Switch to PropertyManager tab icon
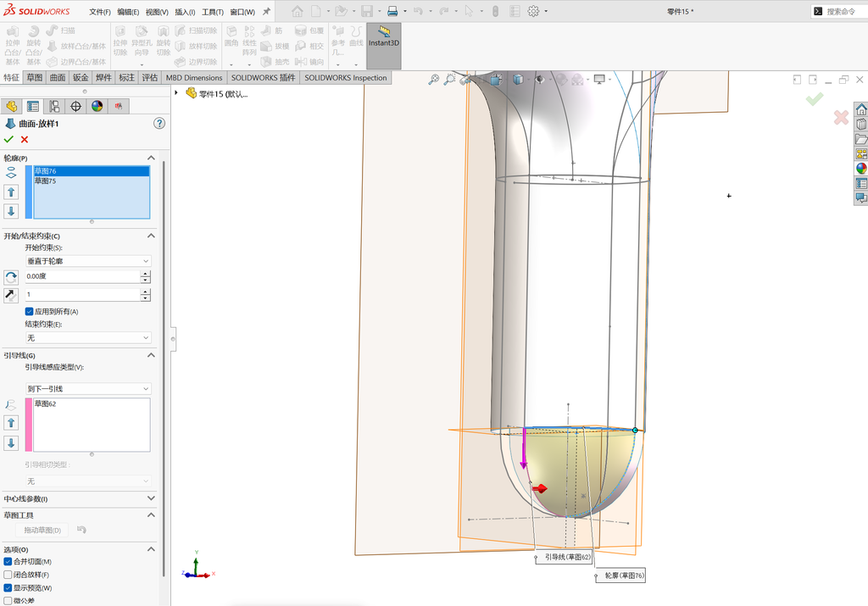868x606 pixels. tap(33, 106)
